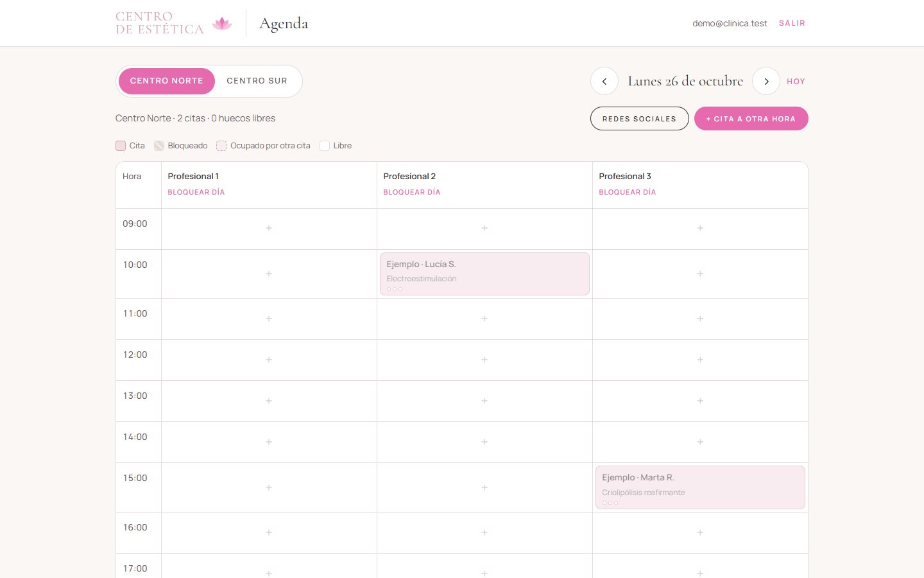Add appointment at 13:00 for Profesional 2
This screenshot has width=924, height=578.
(x=484, y=401)
